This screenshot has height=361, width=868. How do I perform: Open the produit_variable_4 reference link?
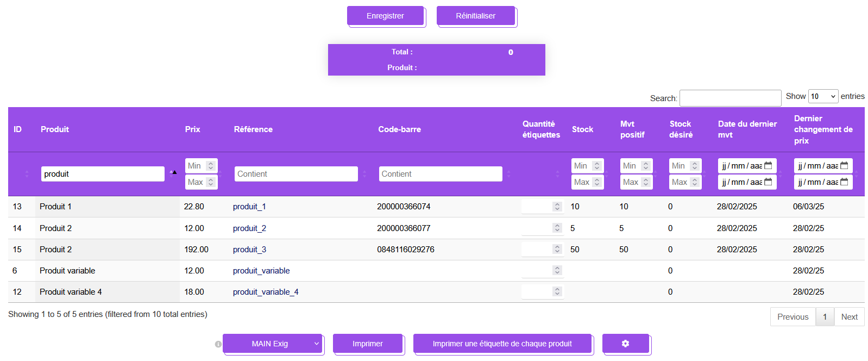click(x=266, y=292)
